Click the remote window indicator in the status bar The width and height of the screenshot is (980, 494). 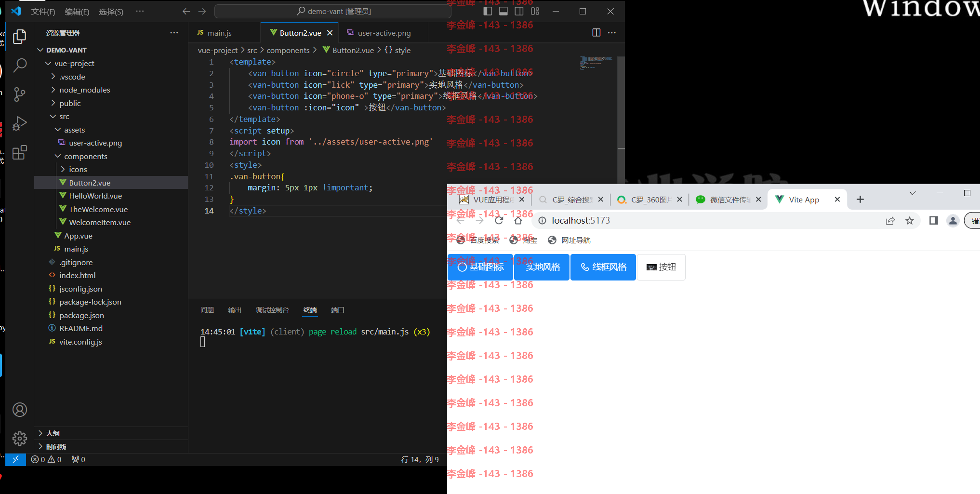tap(15, 459)
